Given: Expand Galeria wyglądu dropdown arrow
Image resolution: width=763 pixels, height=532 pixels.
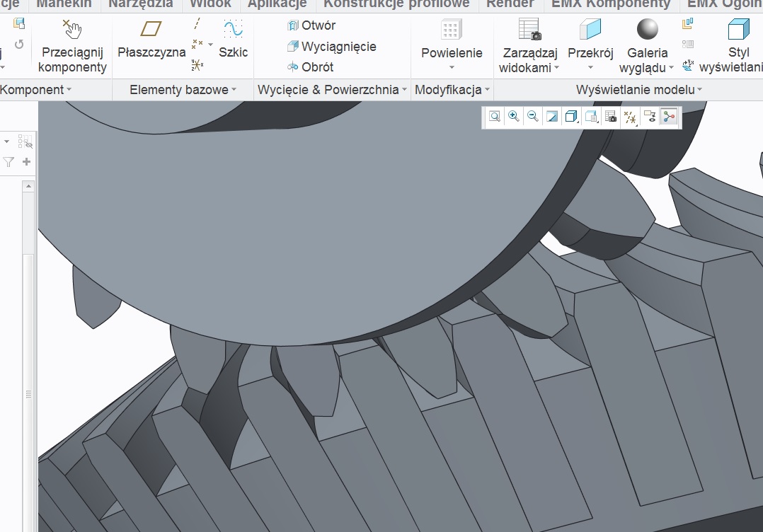Looking at the screenshot, I should [671, 68].
